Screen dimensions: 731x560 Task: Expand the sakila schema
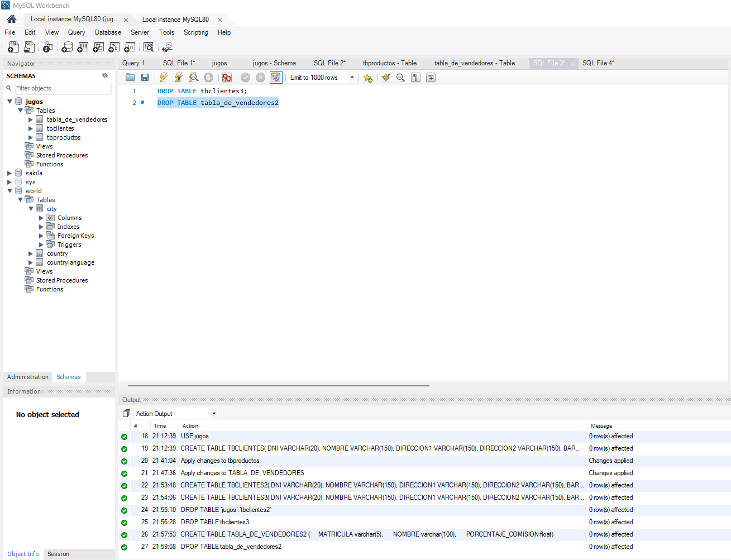(9, 173)
